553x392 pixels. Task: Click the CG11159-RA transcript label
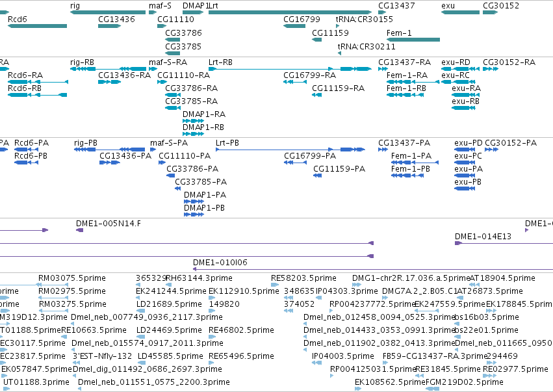pos(338,88)
